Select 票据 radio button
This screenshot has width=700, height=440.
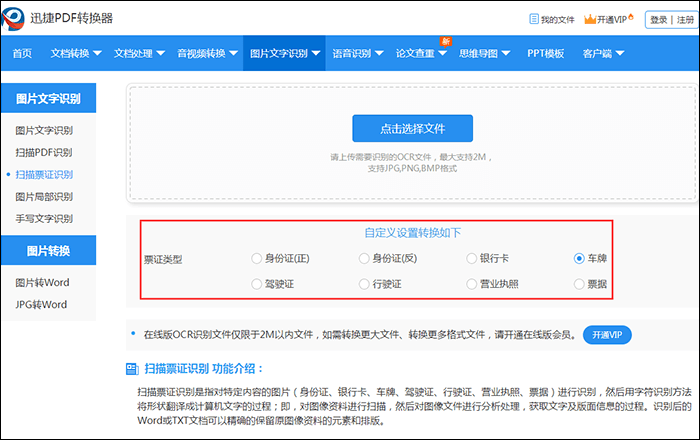[579, 284]
